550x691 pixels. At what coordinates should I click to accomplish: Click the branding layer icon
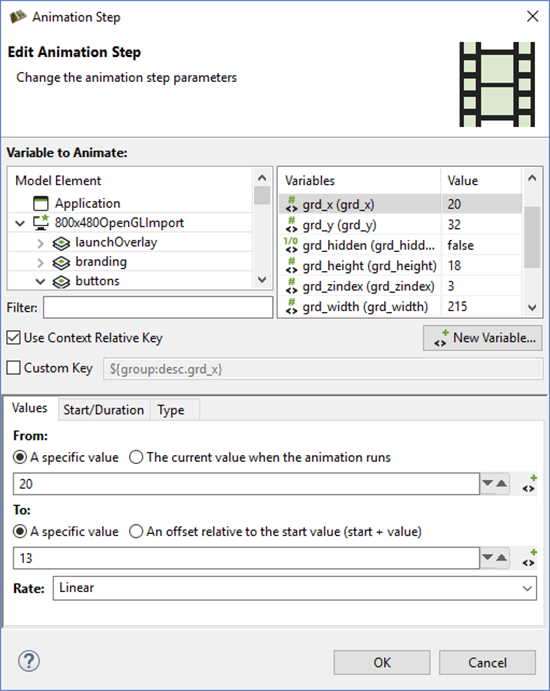[x=61, y=263]
